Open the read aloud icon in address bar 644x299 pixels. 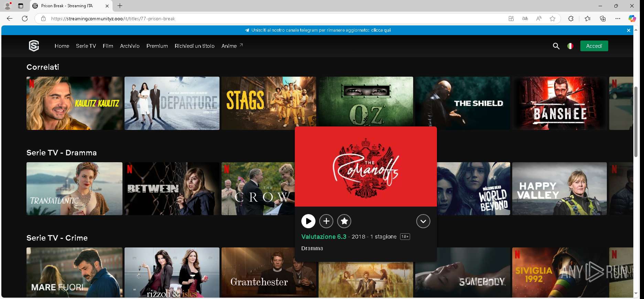click(539, 19)
